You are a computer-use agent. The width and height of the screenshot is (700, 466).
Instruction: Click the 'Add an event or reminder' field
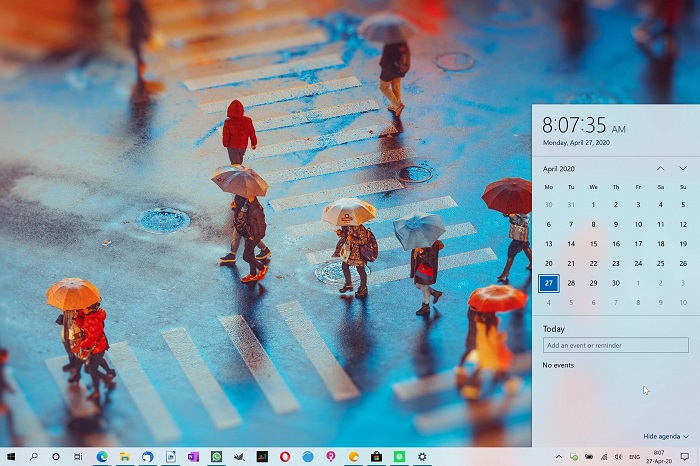click(615, 345)
